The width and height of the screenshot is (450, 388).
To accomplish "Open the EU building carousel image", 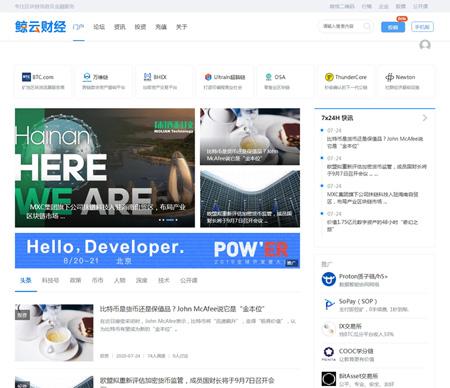I will click(x=250, y=199).
